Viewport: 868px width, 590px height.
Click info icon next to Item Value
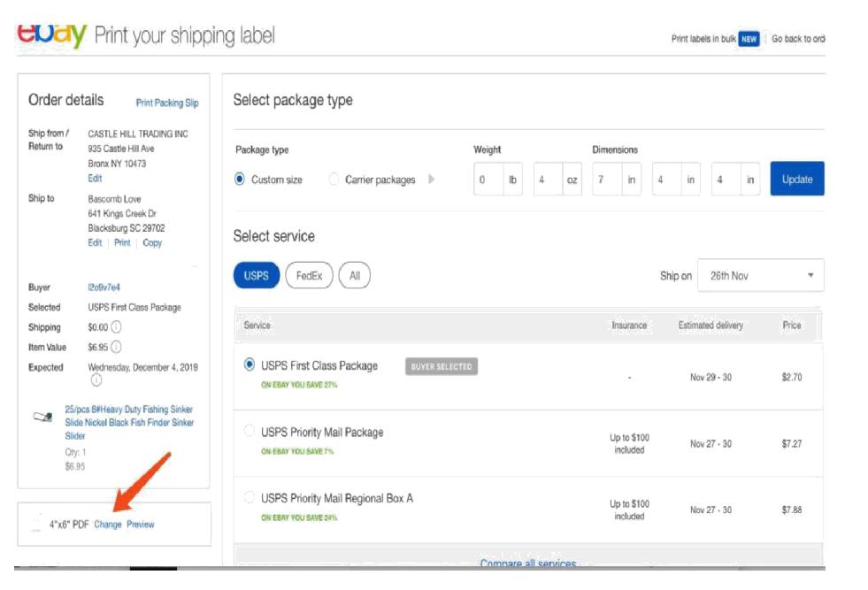click(x=116, y=348)
